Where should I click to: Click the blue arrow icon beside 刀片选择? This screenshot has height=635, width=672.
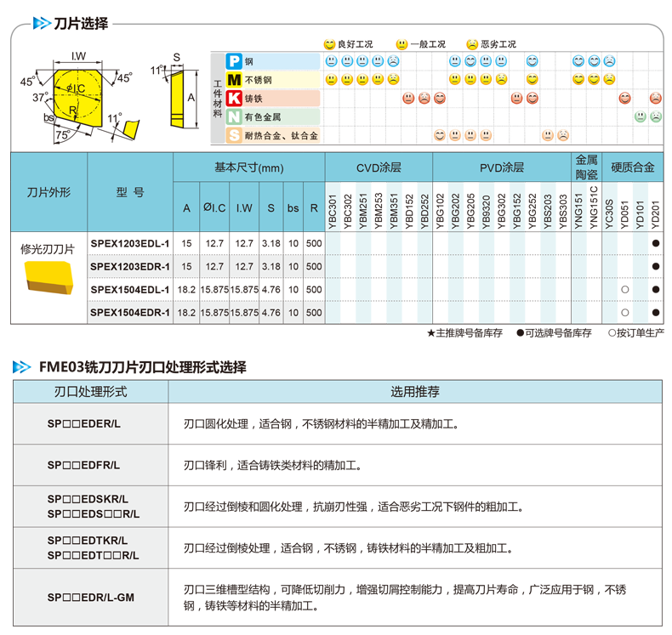pos(42,23)
